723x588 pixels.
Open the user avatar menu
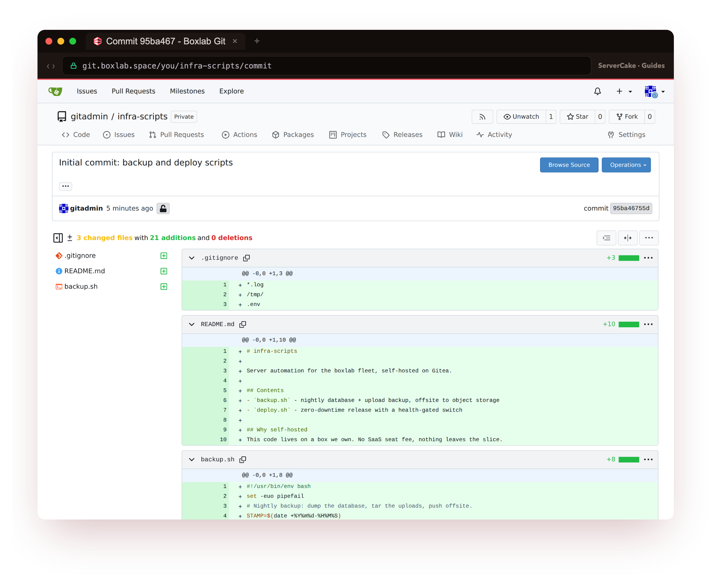click(654, 91)
